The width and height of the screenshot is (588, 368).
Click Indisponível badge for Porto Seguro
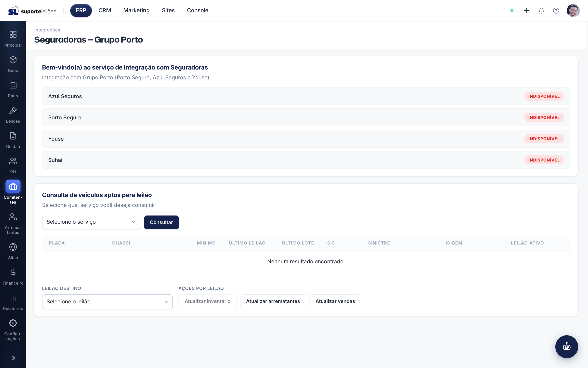click(x=544, y=117)
